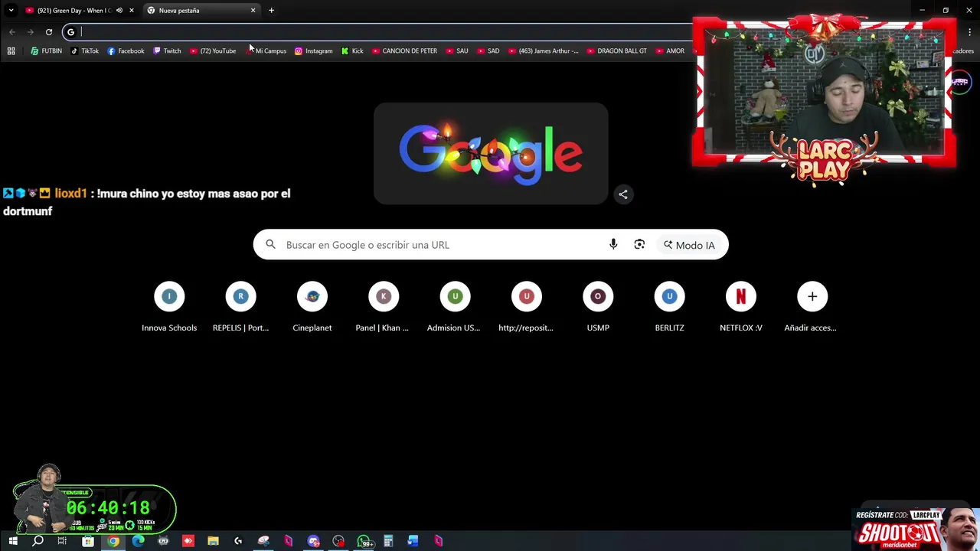The width and height of the screenshot is (980, 551).
Task: Open Microsoft Word from the taskbar
Action: [413, 542]
